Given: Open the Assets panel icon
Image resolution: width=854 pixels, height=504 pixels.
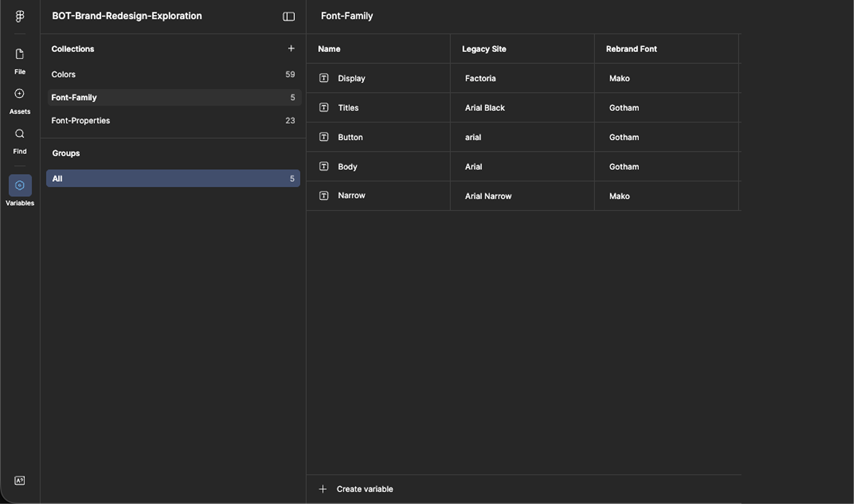Looking at the screenshot, I should coord(20,94).
